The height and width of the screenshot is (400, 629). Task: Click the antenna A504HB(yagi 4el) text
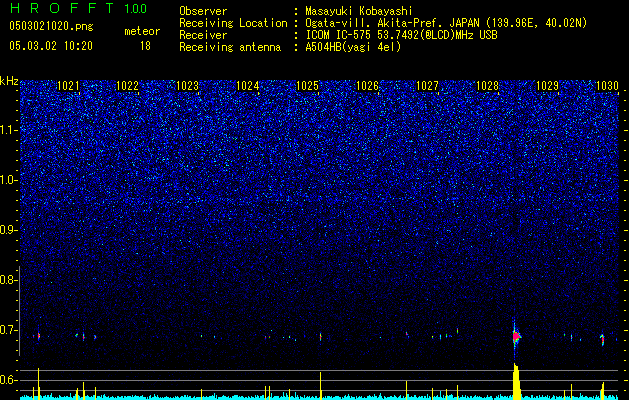point(353,47)
